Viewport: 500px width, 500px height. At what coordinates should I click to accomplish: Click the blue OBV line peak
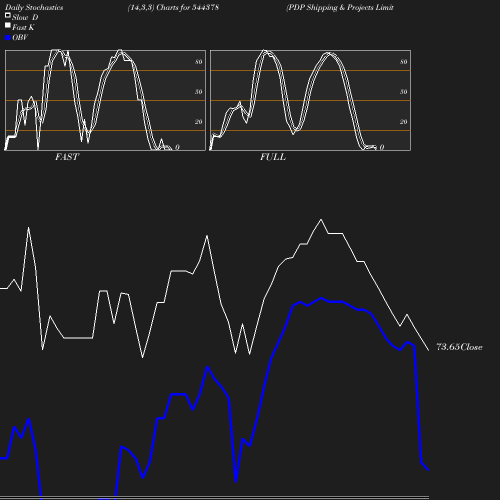coord(321,298)
